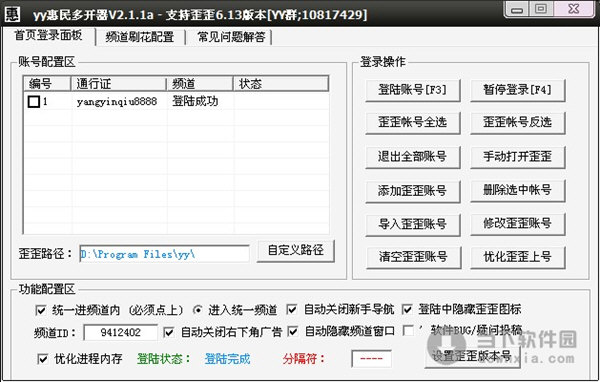
Task: Maximize the yy惠民多开器 window
Action: click(x=541, y=10)
